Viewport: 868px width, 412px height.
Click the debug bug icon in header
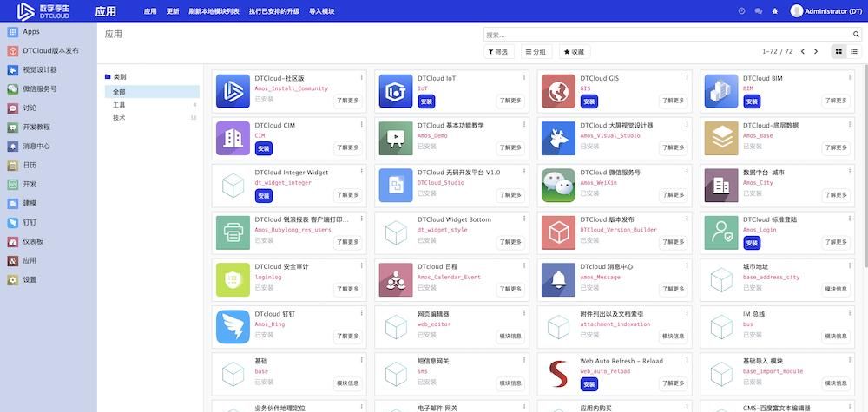pyautogui.click(x=774, y=11)
